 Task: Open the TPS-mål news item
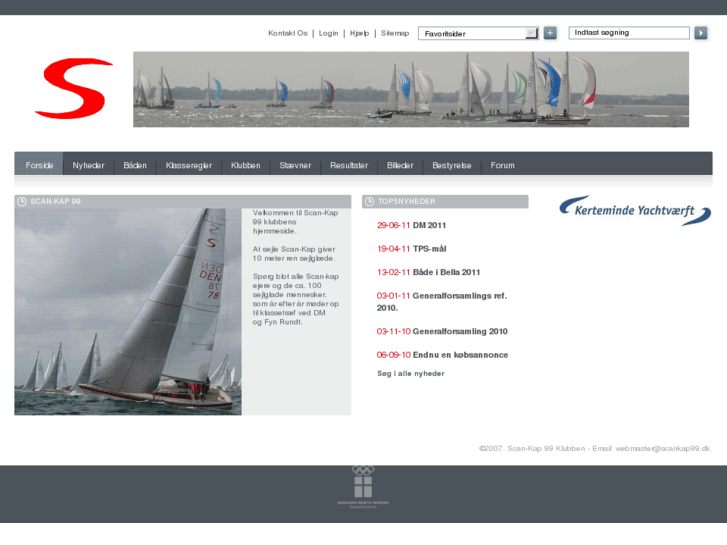[x=429, y=249]
